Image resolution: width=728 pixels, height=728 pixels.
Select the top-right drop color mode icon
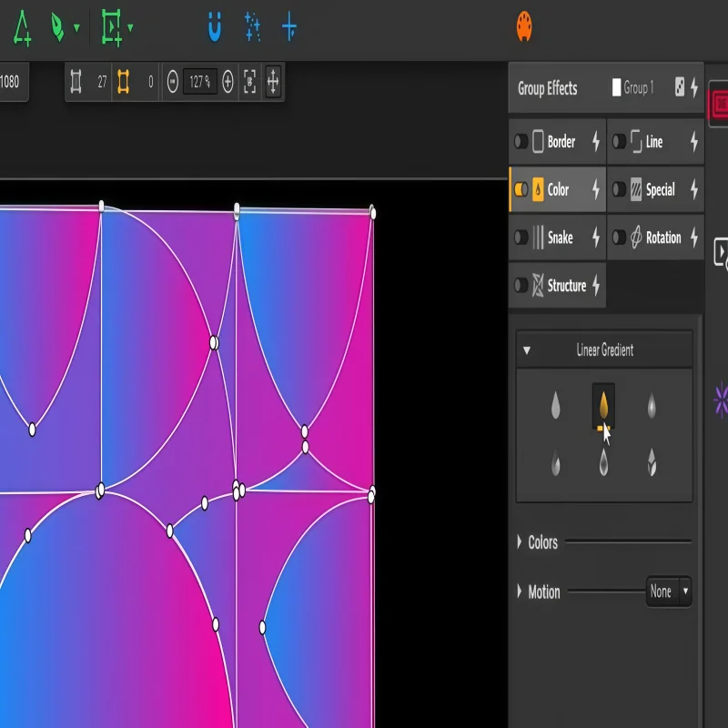(x=652, y=406)
